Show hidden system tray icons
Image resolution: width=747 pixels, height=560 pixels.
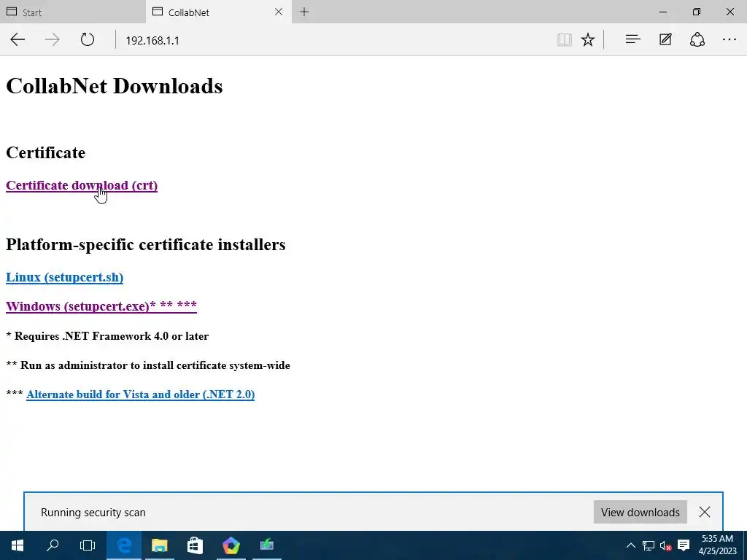point(630,545)
